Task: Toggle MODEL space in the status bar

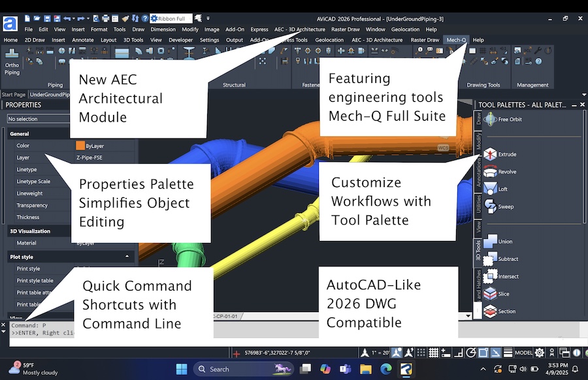Action: (523, 352)
